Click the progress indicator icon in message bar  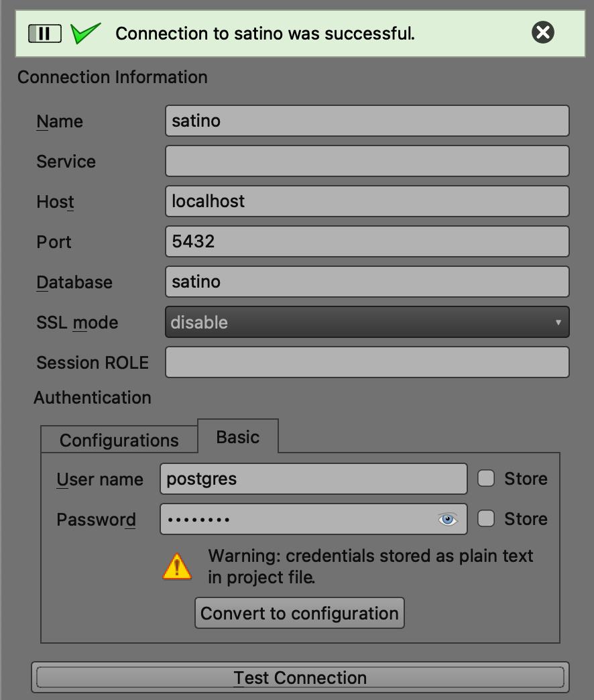[44, 33]
